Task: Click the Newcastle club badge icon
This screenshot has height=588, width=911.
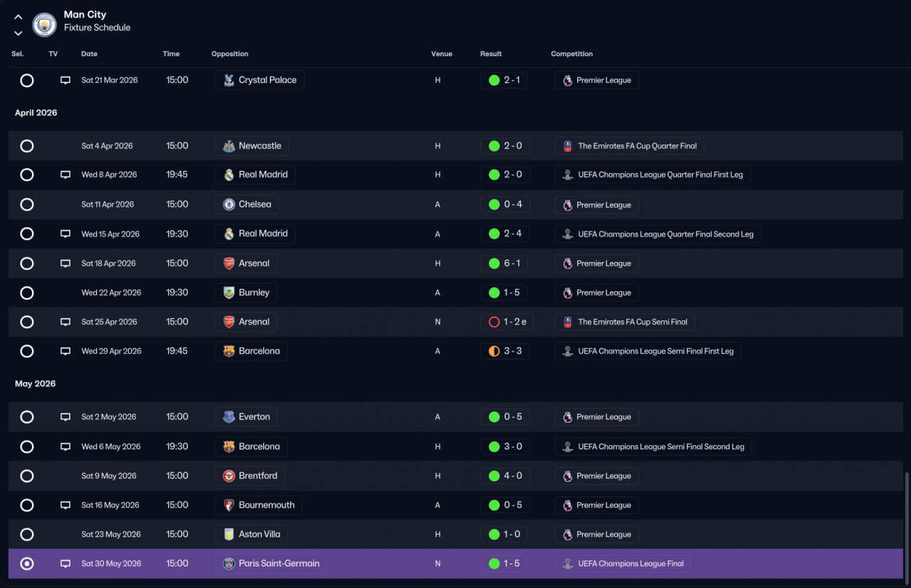Action: pyautogui.click(x=228, y=146)
